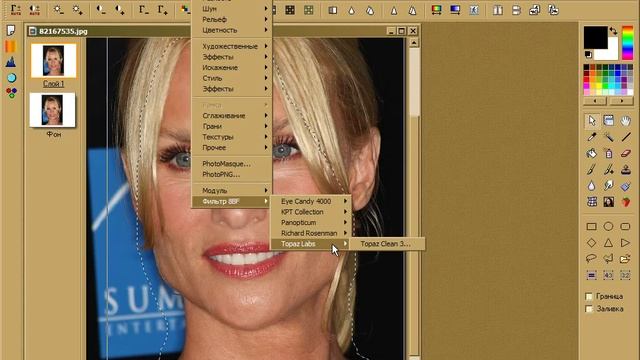Screen dimensions: 640x360
Task: Select the strawberry Nozzle tool
Action: coord(625,202)
